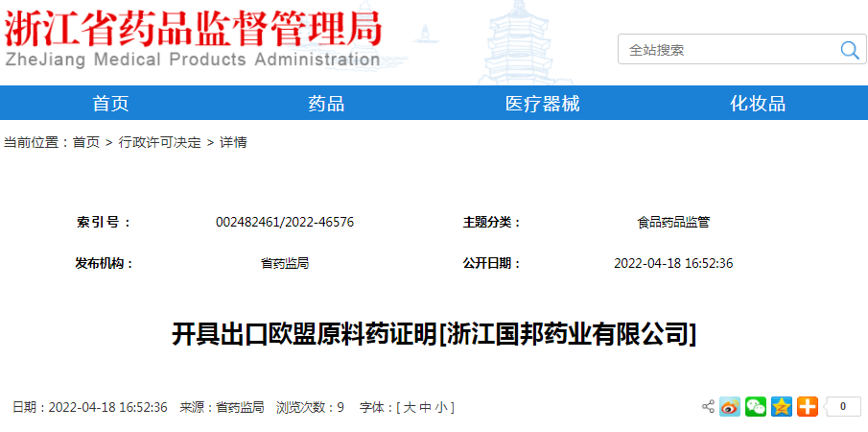Click the 主题分类 label
Screen dimensions: 868x432
tap(492, 223)
